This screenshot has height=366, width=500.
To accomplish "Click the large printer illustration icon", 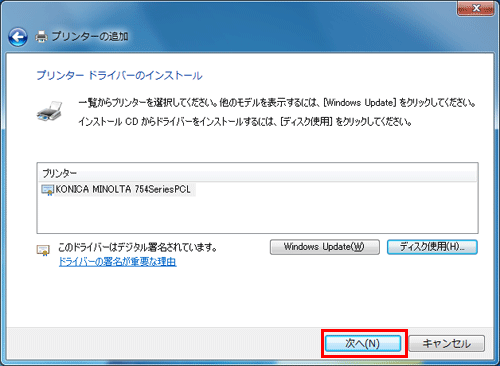I will pyautogui.click(x=50, y=111).
